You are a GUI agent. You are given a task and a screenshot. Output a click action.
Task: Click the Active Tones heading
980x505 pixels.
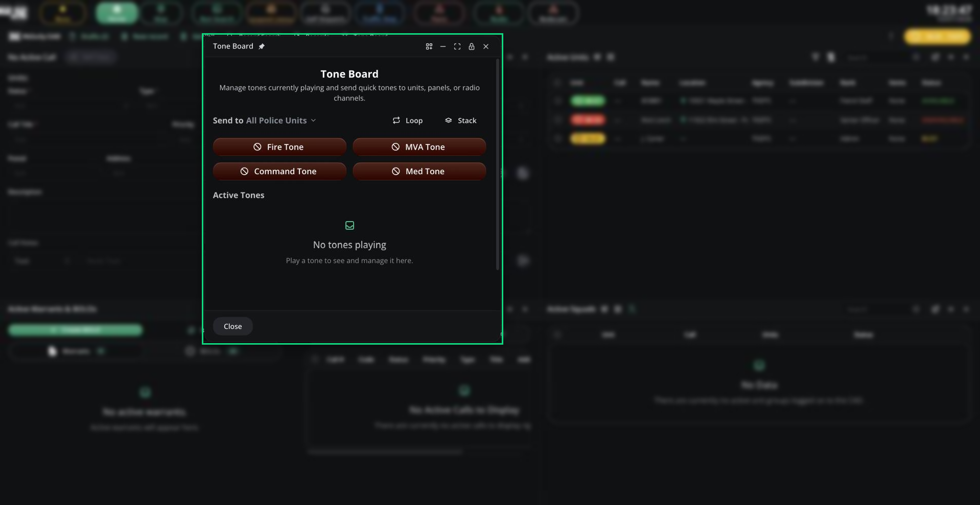click(239, 195)
